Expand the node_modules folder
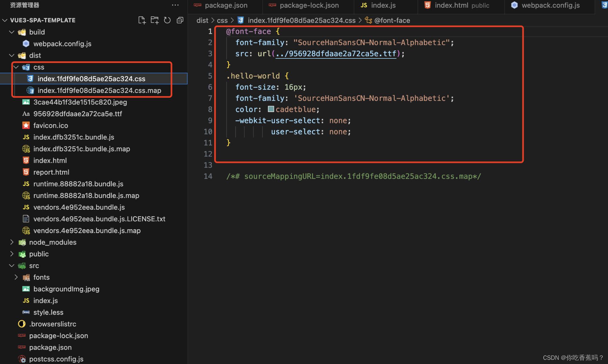This screenshot has height=364, width=608. 12,242
